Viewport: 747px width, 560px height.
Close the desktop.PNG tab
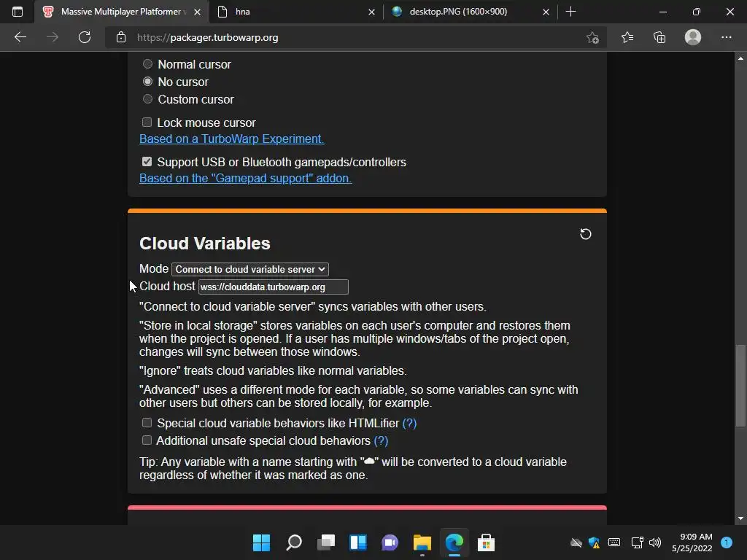[x=546, y=12]
